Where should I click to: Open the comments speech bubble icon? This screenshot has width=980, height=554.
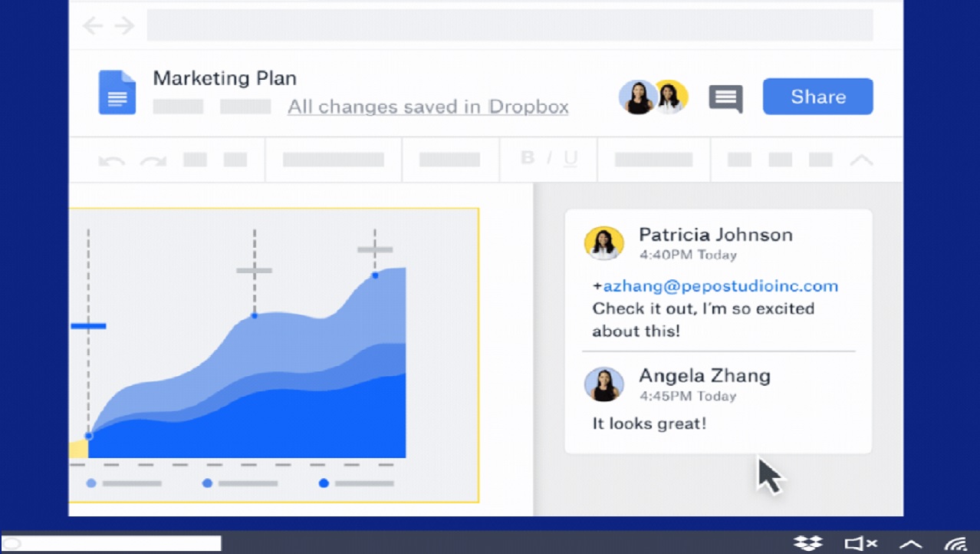point(725,98)
